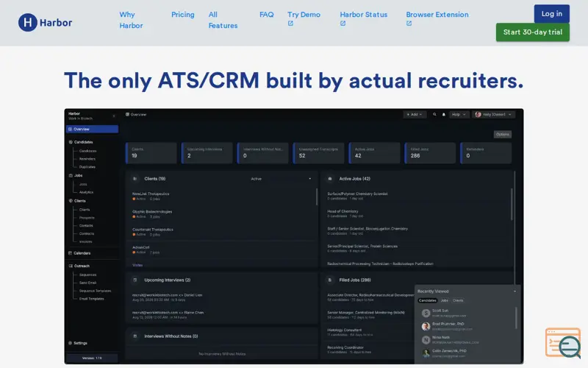Image resolution: width=588 pixels, height=368 pixels.
Task: Switch to the Jobs tab in Recently Viewed
Action: (x=445, y=300)
